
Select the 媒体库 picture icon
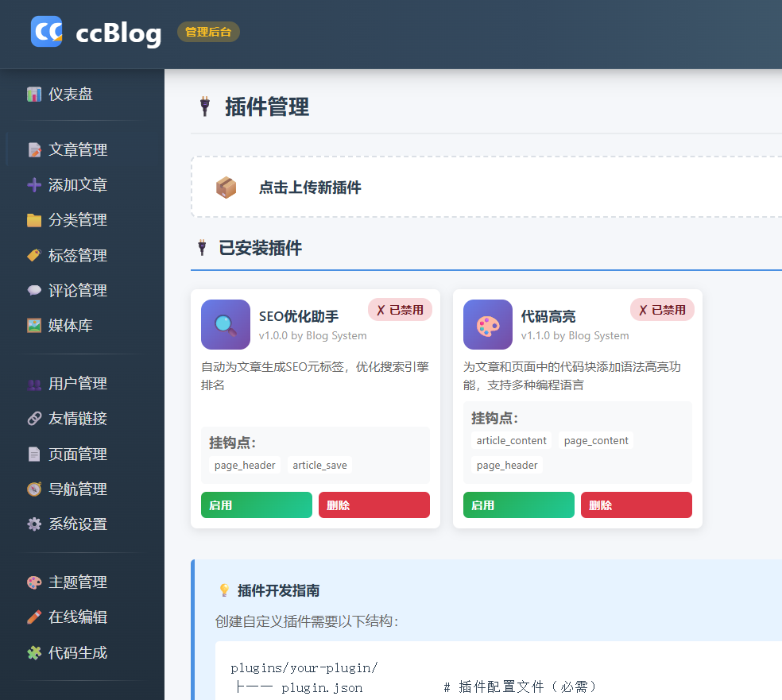(34, 326)
